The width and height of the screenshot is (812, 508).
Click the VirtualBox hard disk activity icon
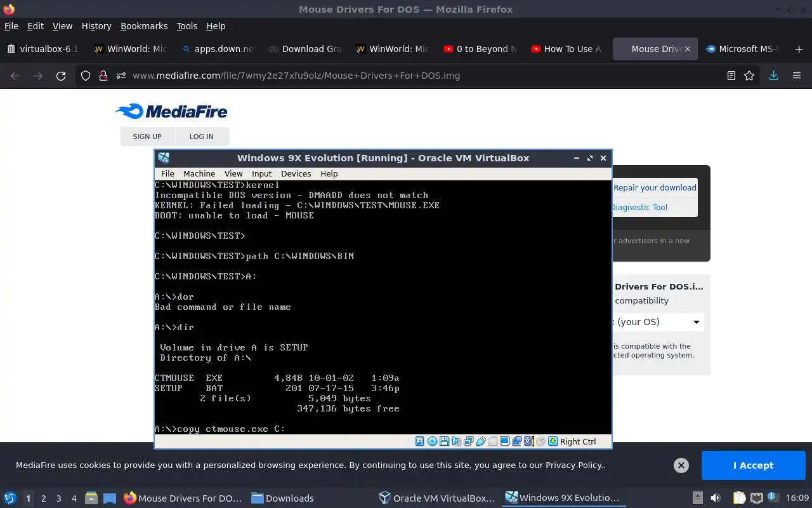419,441
